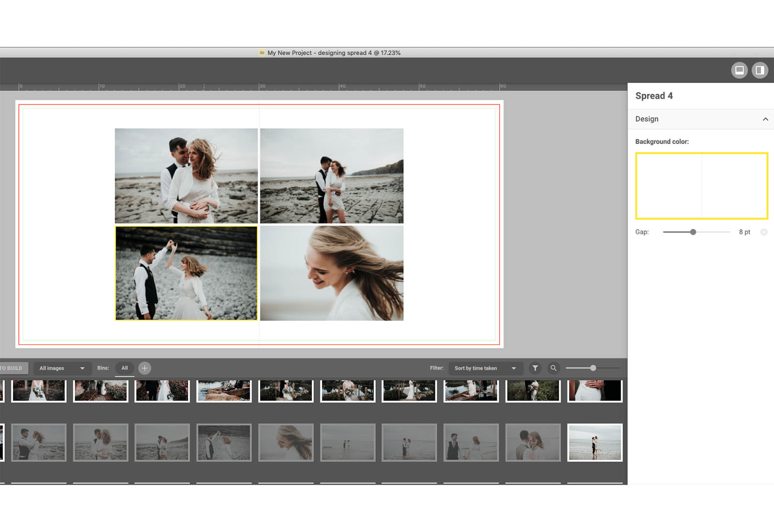Pick thumbnail of couple near distant cliff
Viewport: 774px width, 532px height.
coord(162,443)
